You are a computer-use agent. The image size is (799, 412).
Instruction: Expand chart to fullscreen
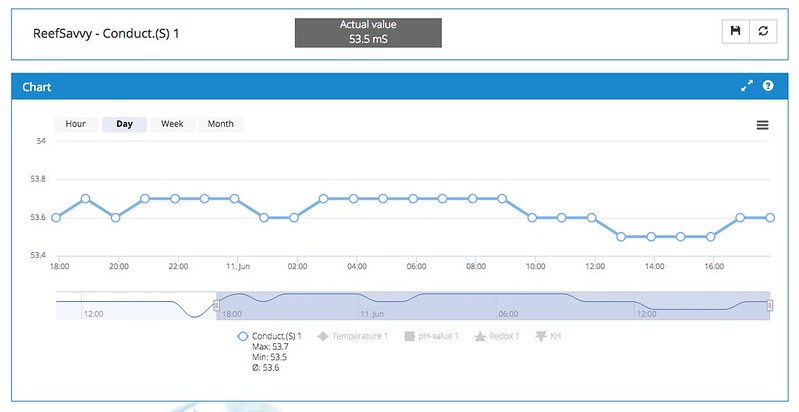[x=747, y=86]
